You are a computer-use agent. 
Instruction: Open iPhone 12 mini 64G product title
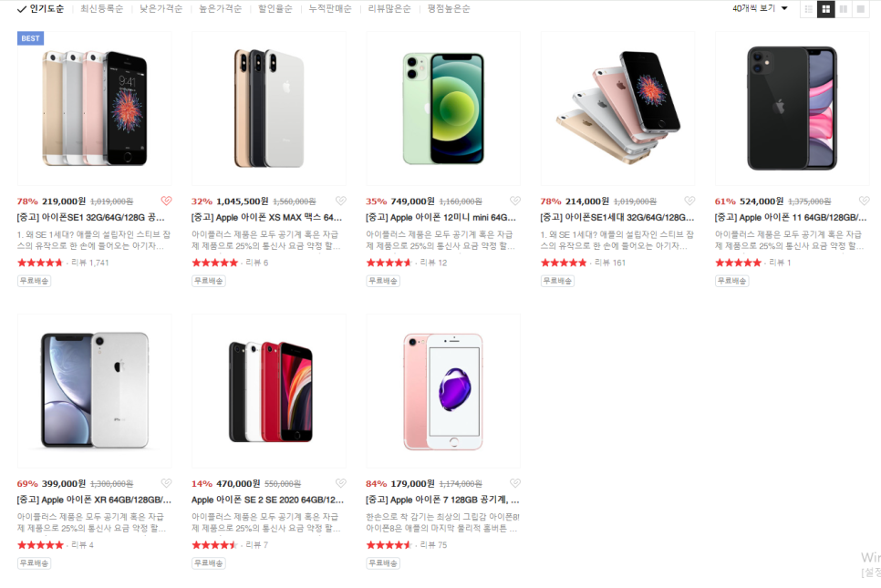click(x=441, y=217)
